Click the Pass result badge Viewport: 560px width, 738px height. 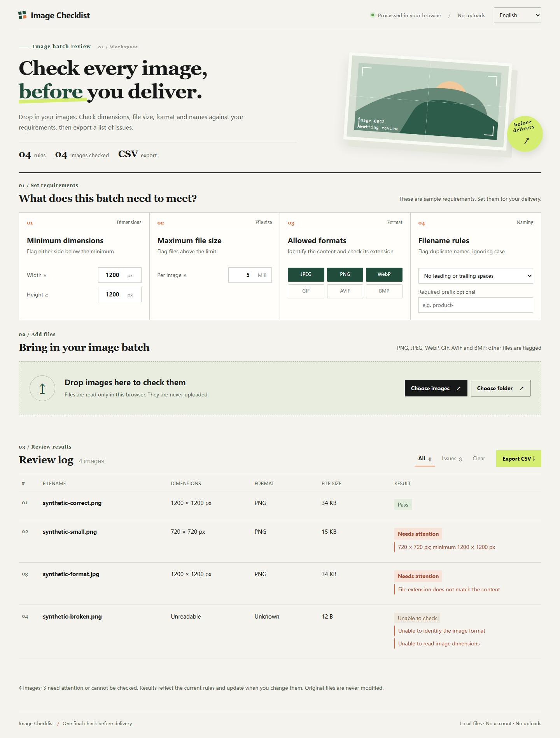(x=403, y=505)
